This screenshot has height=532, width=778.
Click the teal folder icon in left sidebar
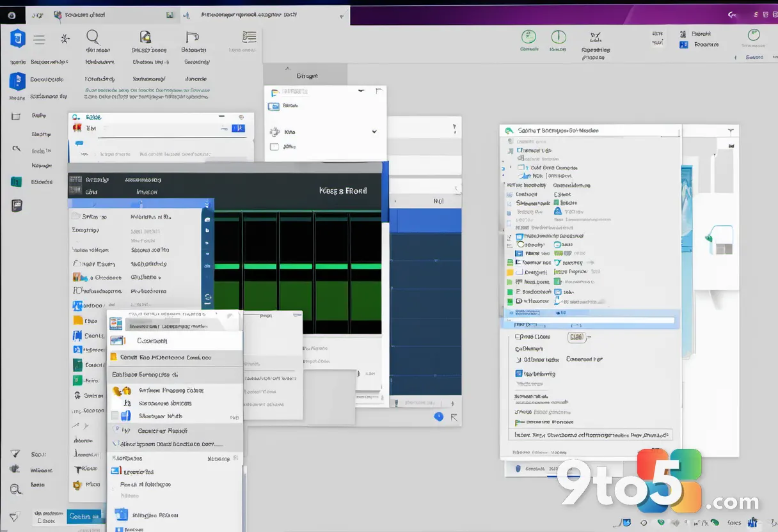tap(16, 182)
